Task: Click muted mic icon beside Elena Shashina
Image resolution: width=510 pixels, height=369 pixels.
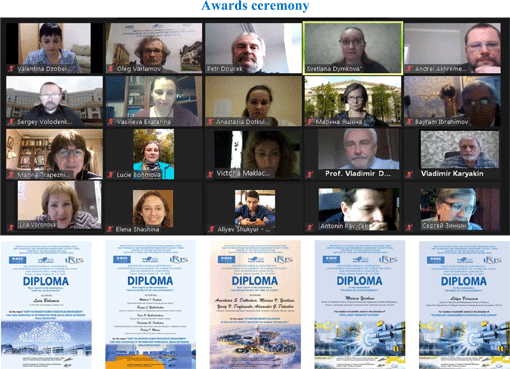Action: tap(110, 229)
